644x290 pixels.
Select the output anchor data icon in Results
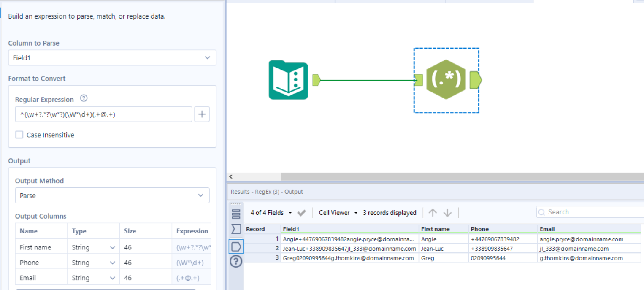(236, 246)
